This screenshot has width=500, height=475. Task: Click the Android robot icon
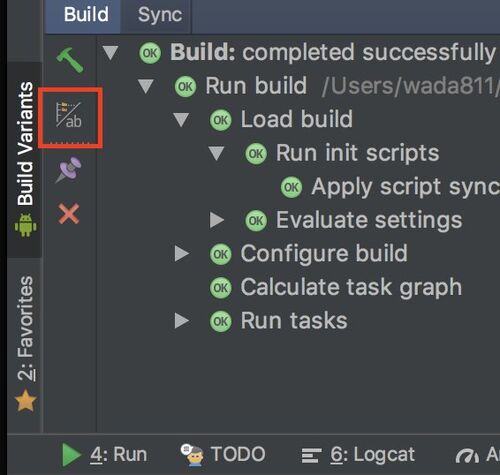(26, 225)
